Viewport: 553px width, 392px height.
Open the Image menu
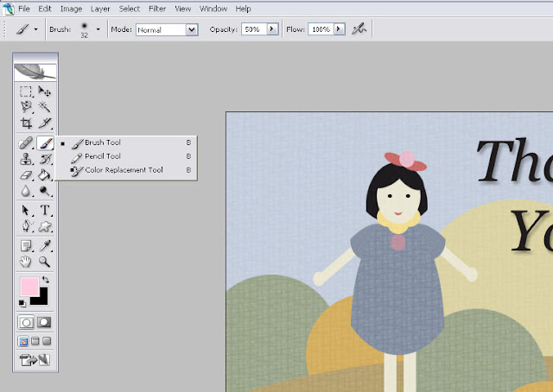click(x=71, y=9)
